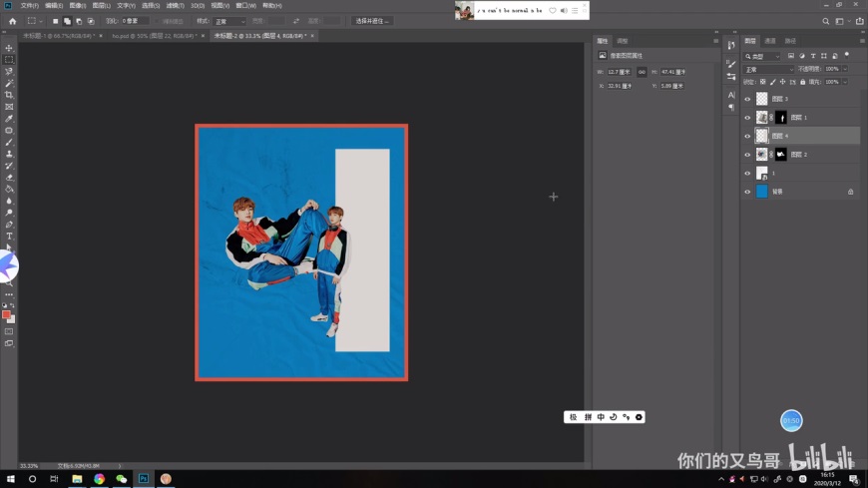Open the 文件(F) menu
This screenshot has width=868, height=488.
click(29, 6)
